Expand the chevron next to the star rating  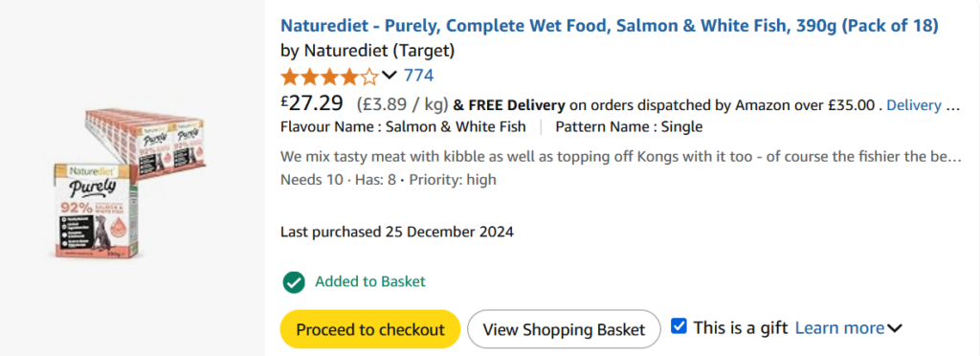[389, 77]
